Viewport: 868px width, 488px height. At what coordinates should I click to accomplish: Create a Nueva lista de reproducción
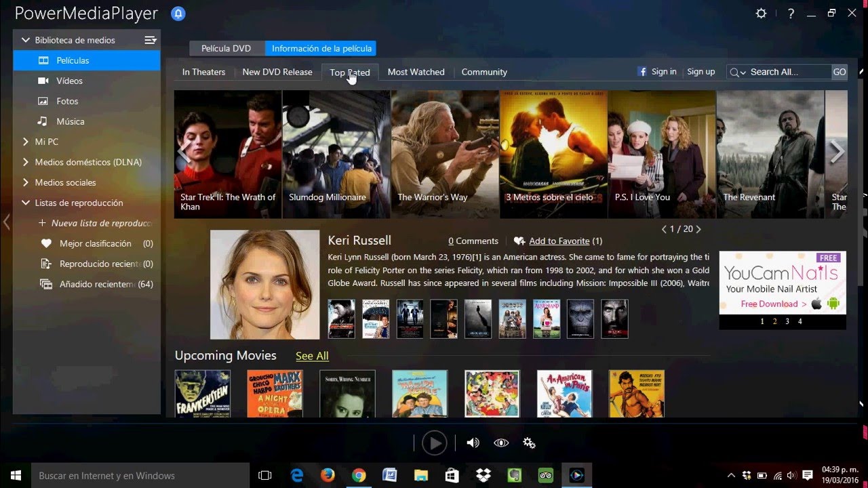[95, 223]
